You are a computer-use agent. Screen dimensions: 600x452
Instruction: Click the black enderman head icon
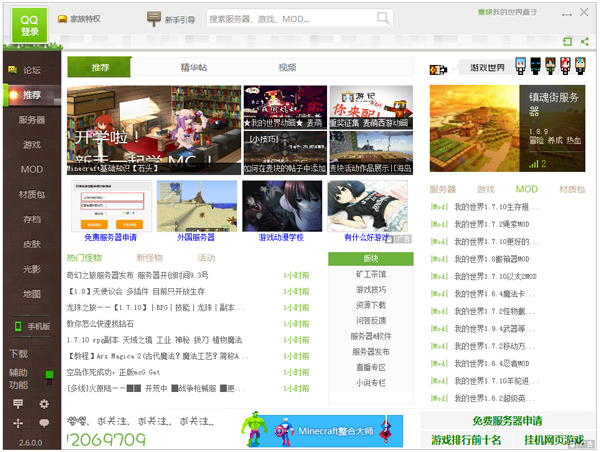(x=536, y=66)
